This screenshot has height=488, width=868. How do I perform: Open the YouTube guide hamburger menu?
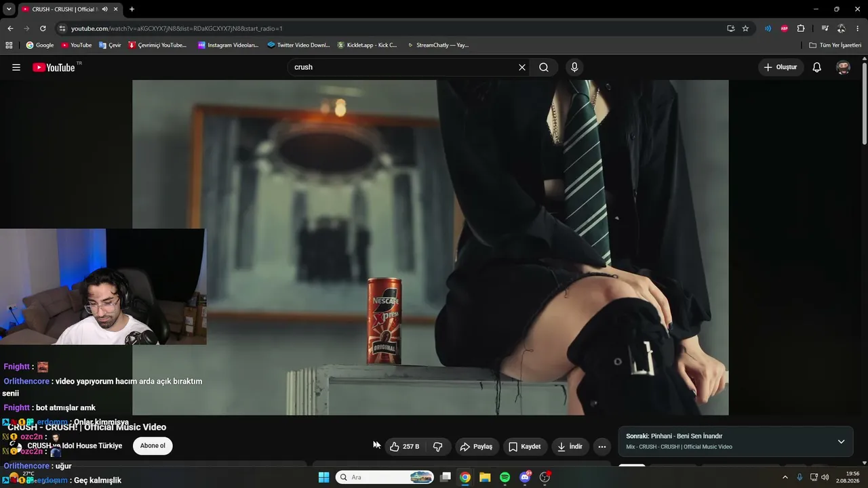click(16, 67)
